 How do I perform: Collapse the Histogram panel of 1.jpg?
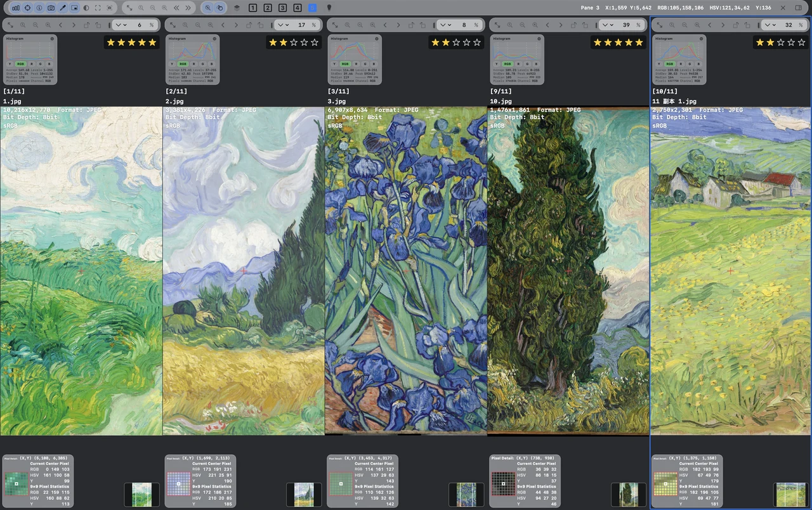(x=51, y=38)
